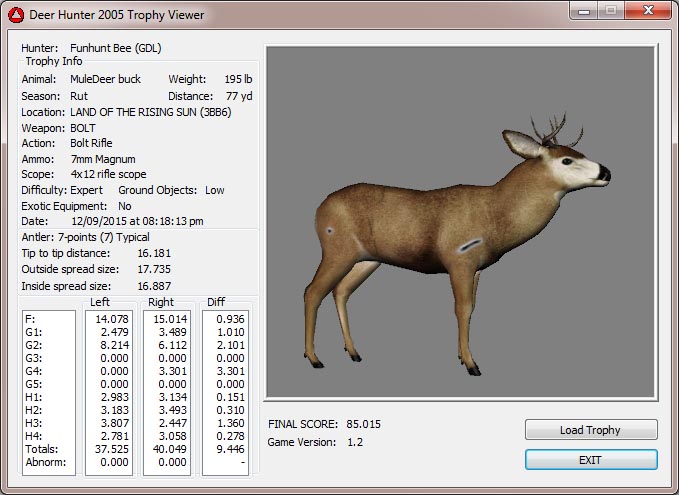This screenshot has width=679, height=495.
Task: Select the Left F value 14.078
Action: click(109, 320)
